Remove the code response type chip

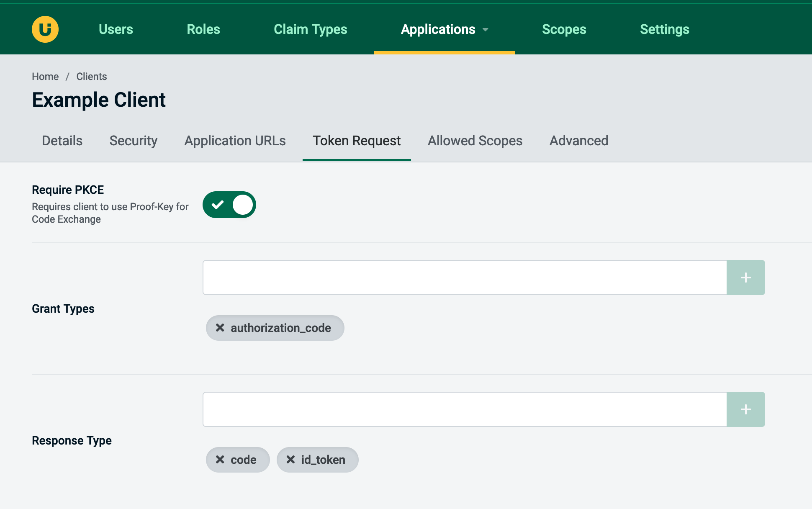point(220,460)
